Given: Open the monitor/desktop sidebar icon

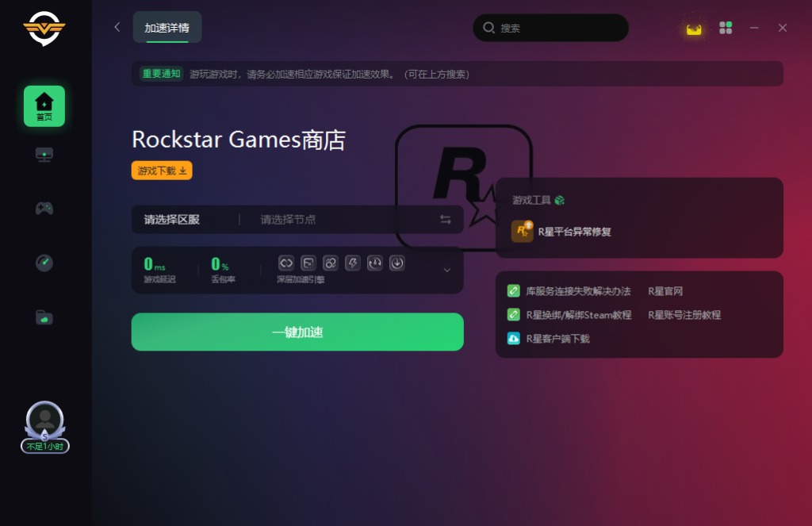Looking at the screenshot, I should tap(44, 155).
